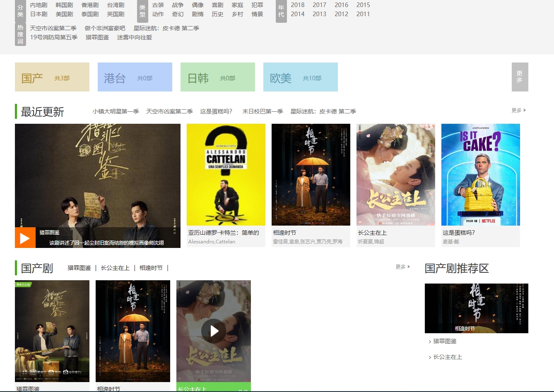
Task: Filter by year 2018
Action: 298,5
